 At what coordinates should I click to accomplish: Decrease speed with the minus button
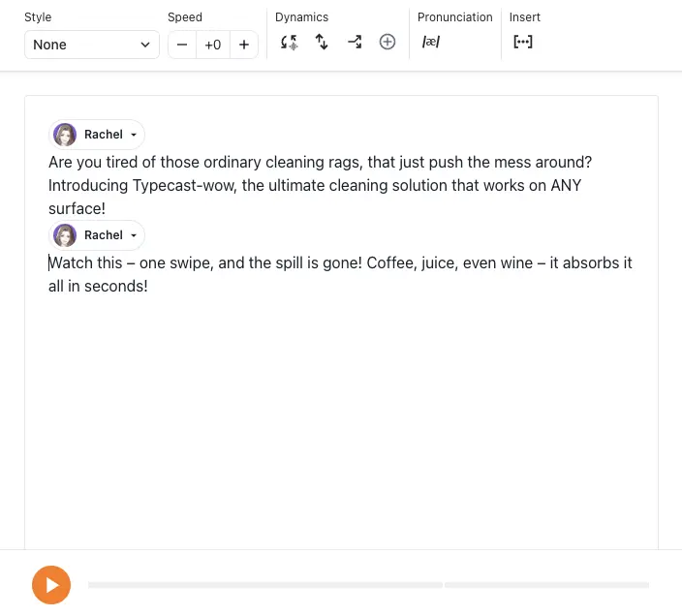click(182, 45)
